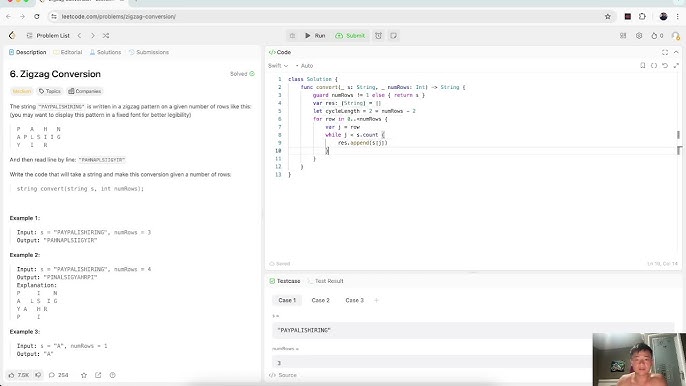The image size is (686, 386).
Task: Collapse the Code panel with chevron
Action: [x=676, y=52]
